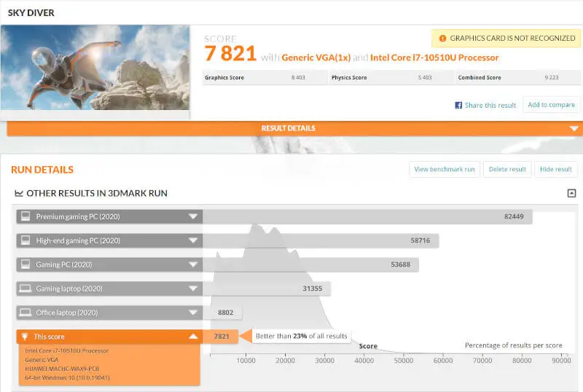Expand the High-end gaming PC (2020) dropdown

coord(193,240)
